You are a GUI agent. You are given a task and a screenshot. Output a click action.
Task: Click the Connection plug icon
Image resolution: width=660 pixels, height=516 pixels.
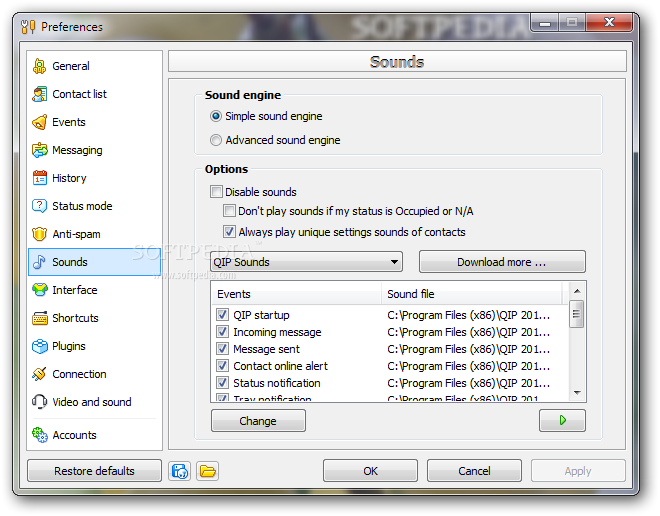[x=40, y=374]
